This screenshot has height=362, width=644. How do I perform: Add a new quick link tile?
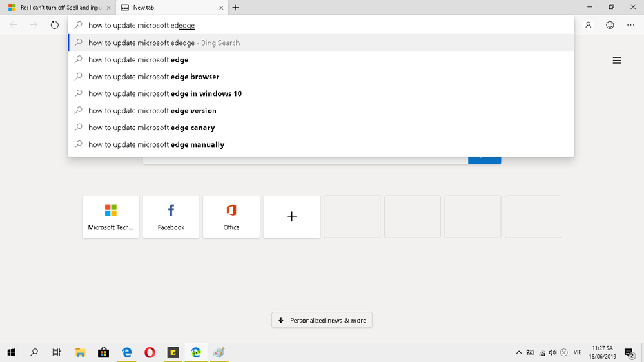pyautogui.click(x=291, y=216)
